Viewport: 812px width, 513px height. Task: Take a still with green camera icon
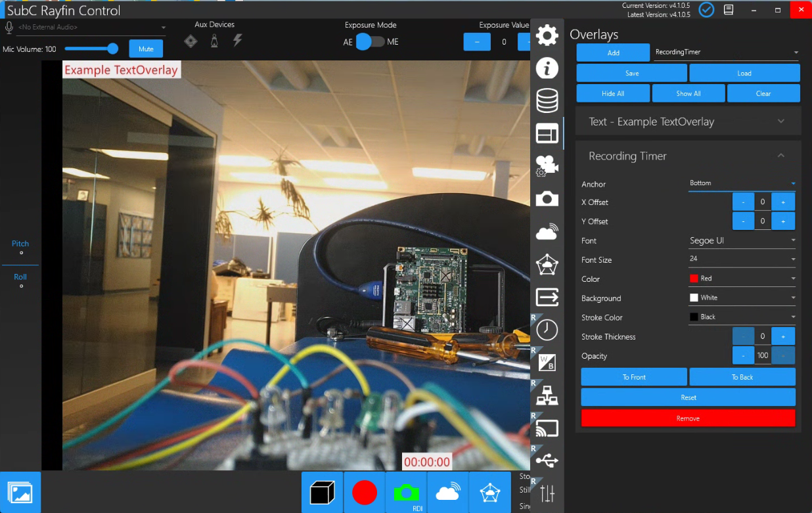(406, 492)
